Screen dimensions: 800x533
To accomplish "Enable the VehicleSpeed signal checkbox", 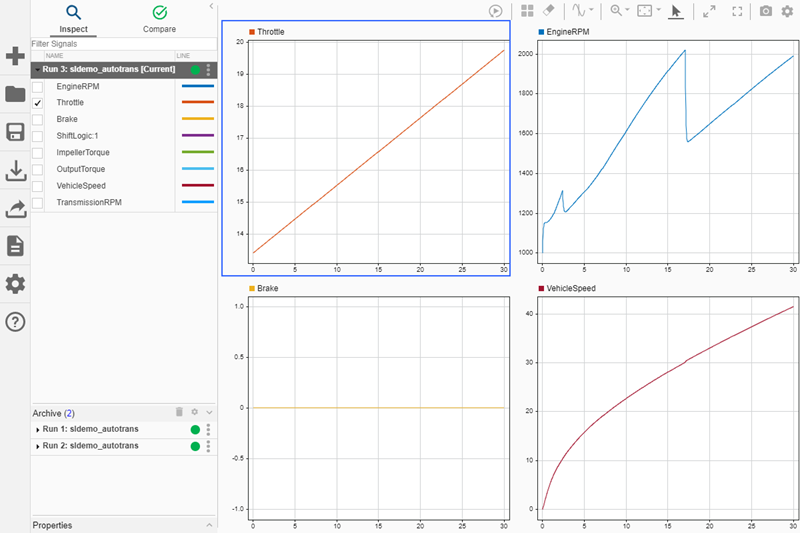I will point(38,186).
